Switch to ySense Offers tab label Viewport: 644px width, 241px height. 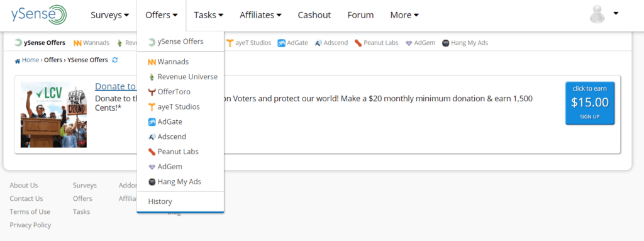coord(45,43)
